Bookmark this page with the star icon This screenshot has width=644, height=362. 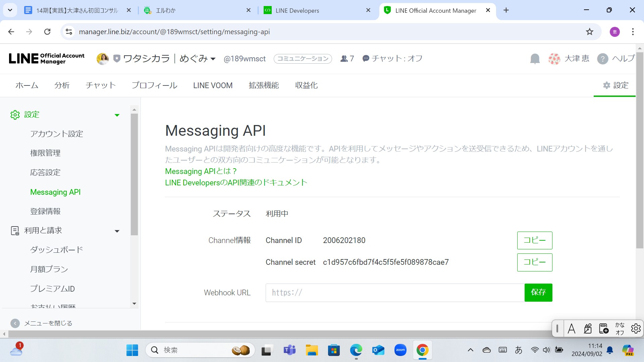point(589,32)
